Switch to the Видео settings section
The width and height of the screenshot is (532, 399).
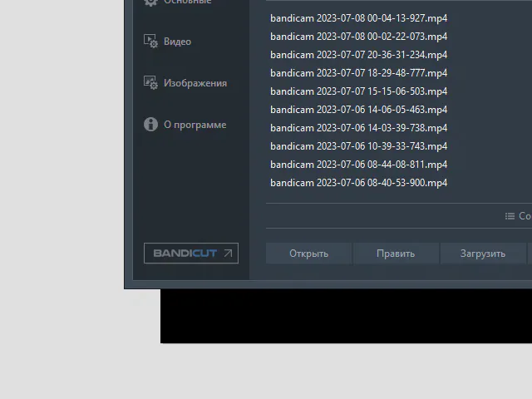tap(177, 42)
